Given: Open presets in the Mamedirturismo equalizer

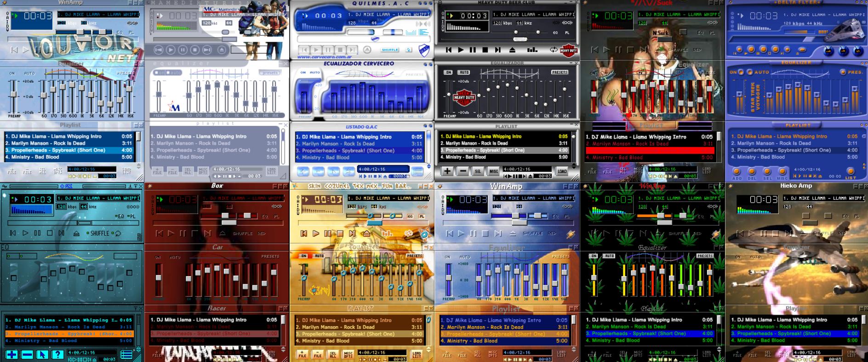Looking at the screenshot, I should pos(270,73).
